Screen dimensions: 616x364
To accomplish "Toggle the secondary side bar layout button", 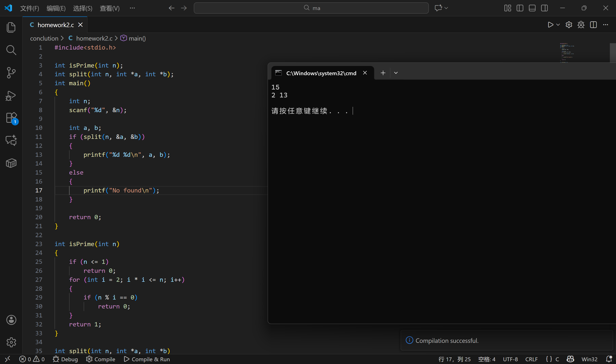I will 544,8.
